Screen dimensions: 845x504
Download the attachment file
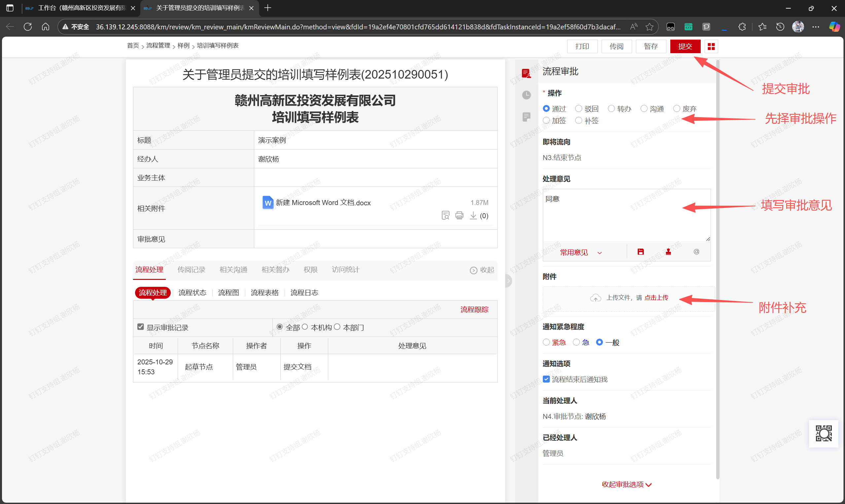(473, 215)
